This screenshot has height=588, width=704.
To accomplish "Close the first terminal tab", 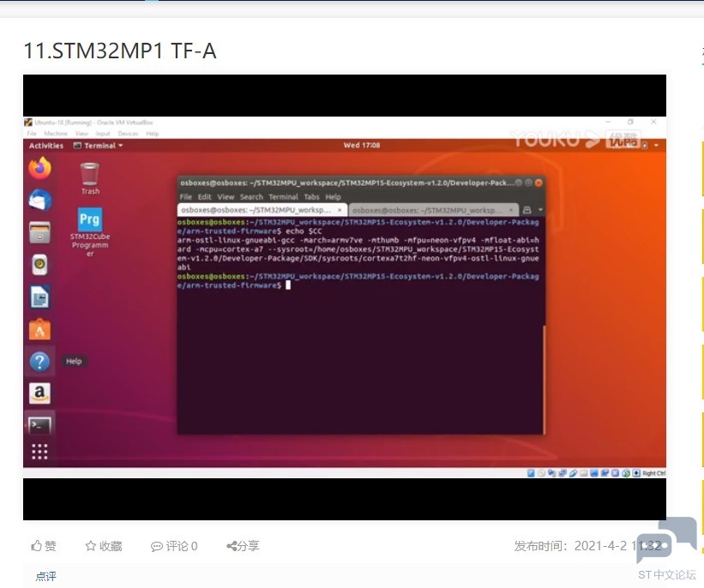I will click(x=340, y=210).
